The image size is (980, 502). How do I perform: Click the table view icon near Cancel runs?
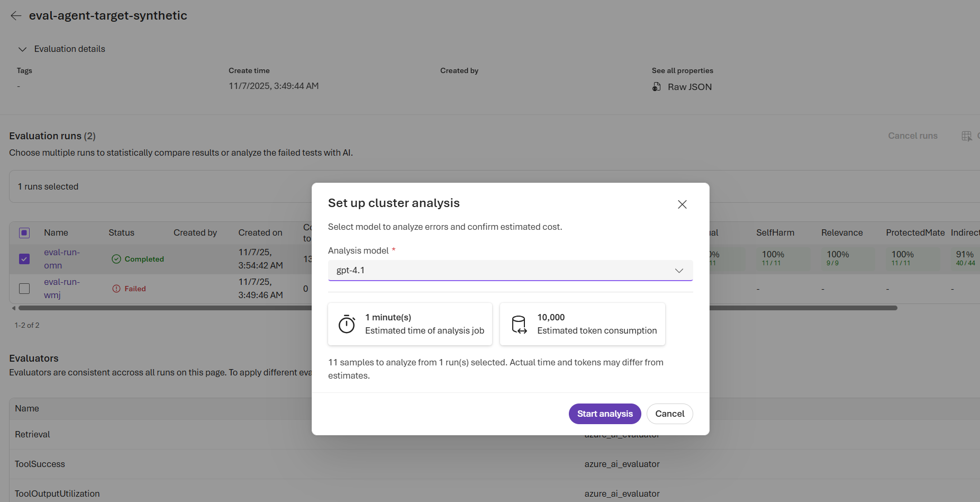tap(967, 136)
